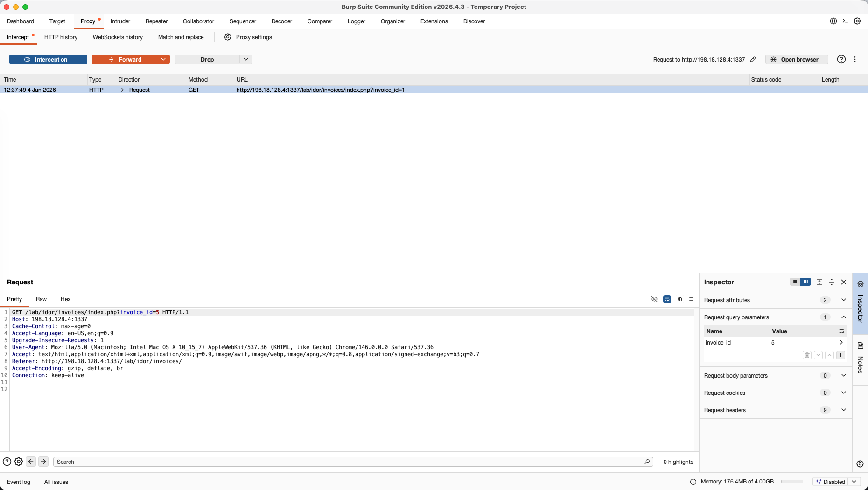Open the three-dot intercept options menu
The image size is (868, 490).
click(855, 59)
